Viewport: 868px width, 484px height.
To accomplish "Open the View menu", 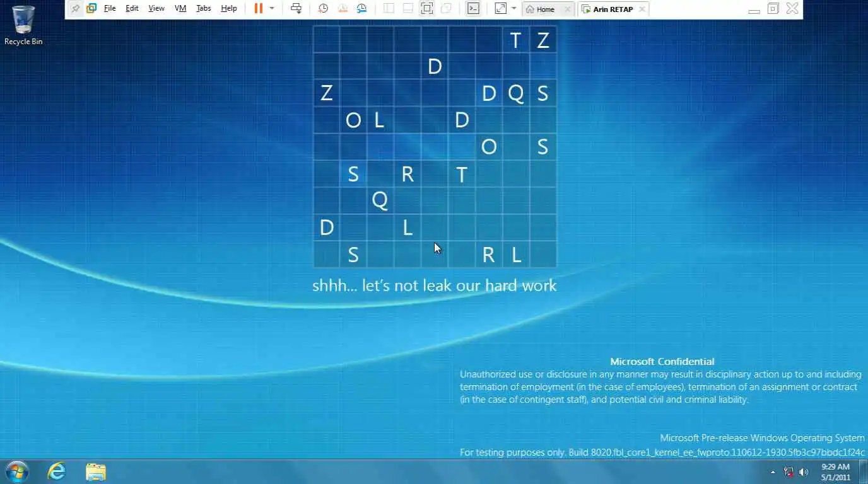I will tap(156, 9).
